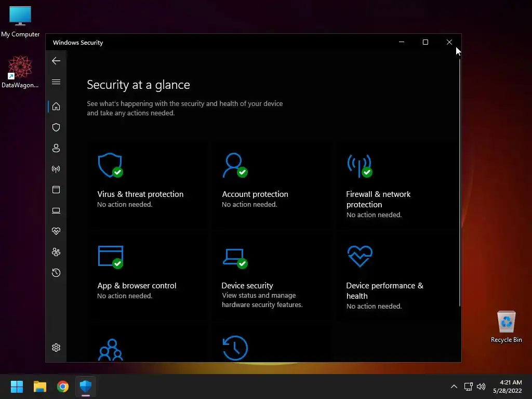Open Virus & threat protection title link
This screenshot has height=399, width=532.
tap(140, 194)
